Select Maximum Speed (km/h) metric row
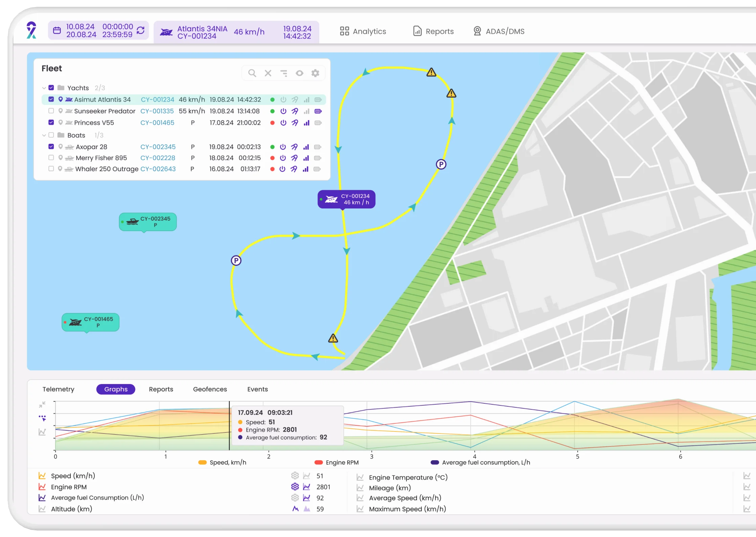The image size is (756, 537). [407, 509]
